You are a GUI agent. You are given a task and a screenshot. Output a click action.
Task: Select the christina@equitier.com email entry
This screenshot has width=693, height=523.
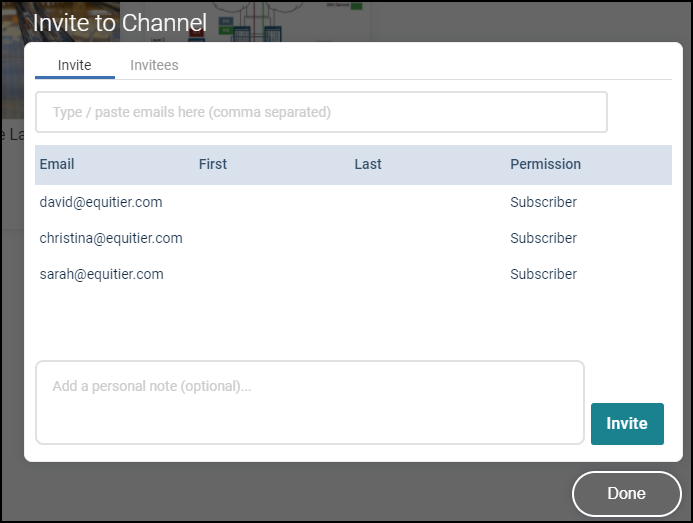click(x=111, y=238)
